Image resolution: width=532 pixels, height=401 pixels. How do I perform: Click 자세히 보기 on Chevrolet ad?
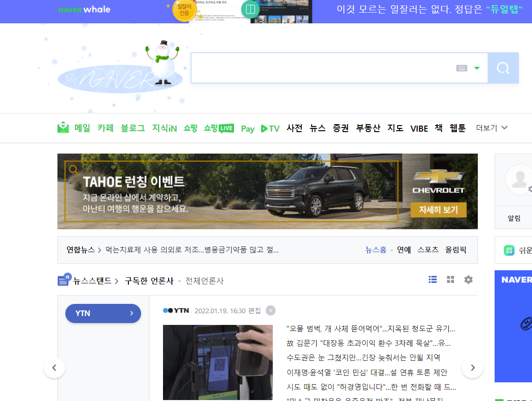[439, 210]
